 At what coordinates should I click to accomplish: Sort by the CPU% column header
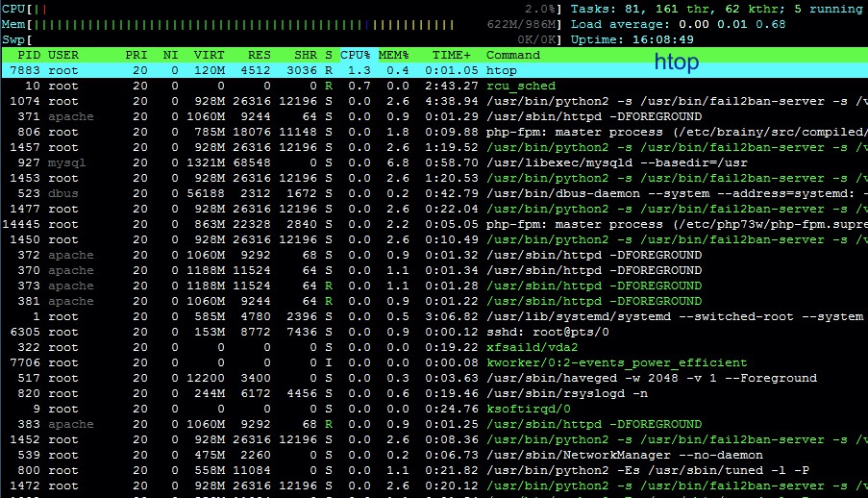(356, 55)
